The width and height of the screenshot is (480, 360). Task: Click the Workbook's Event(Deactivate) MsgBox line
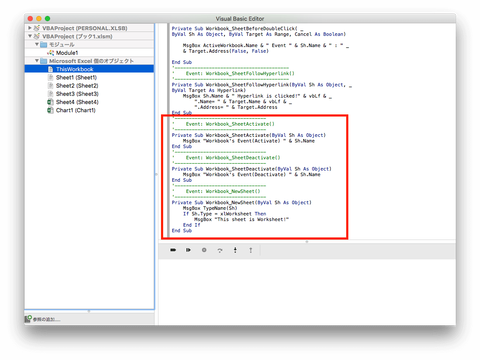pos(252,174)
